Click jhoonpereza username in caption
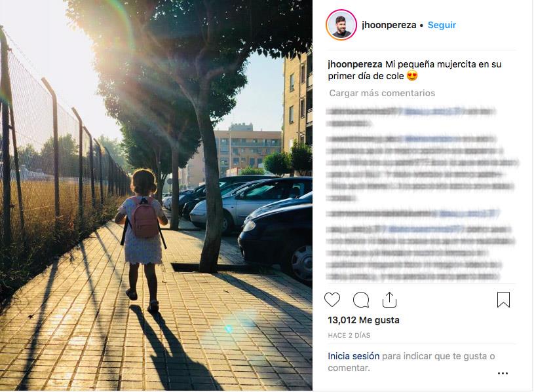This screenshot has width=534, height=392. coord(355,64)
